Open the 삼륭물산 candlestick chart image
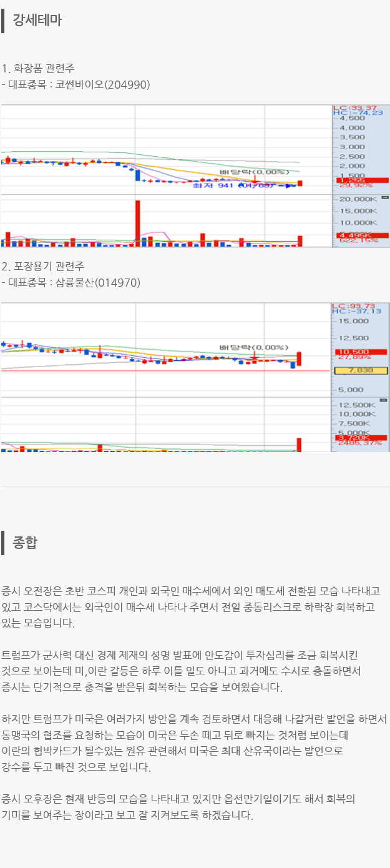Viewport: 390px width, 868px height. pyautogui.click(x=165, y=350)
